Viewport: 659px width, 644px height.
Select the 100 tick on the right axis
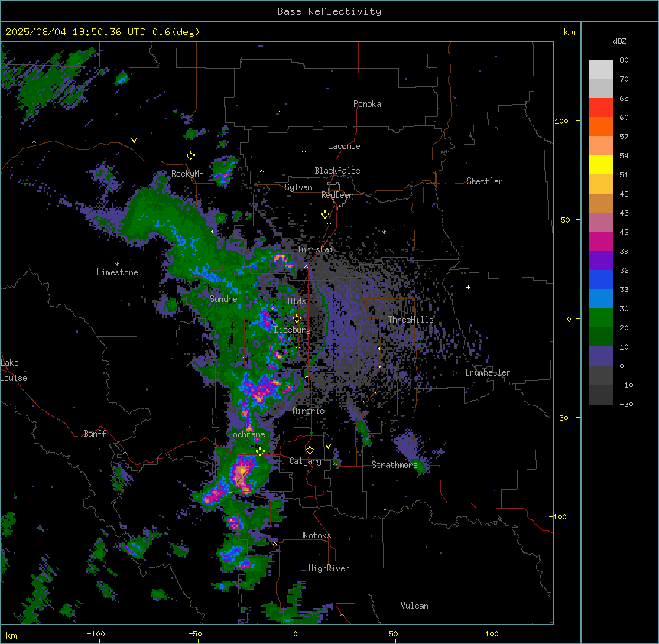pyautogui.click(x=561, y=121)
